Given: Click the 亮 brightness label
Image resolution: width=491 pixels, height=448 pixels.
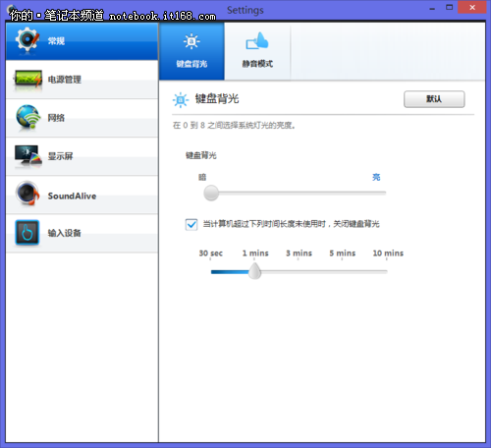Looking at the screenshot, I should pyautogui.click(x=376, y=177).
